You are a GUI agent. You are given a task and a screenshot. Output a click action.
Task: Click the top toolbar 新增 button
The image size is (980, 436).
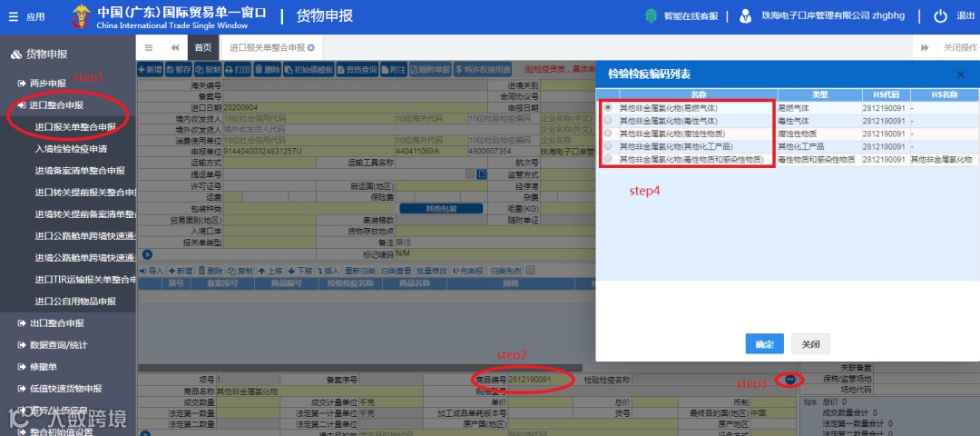(x=150, y=70)
